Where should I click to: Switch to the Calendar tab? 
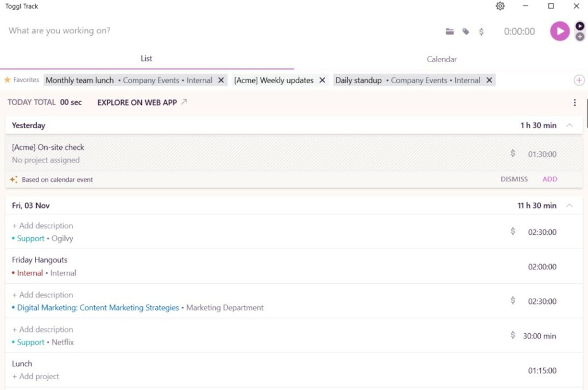coord(441,59)
